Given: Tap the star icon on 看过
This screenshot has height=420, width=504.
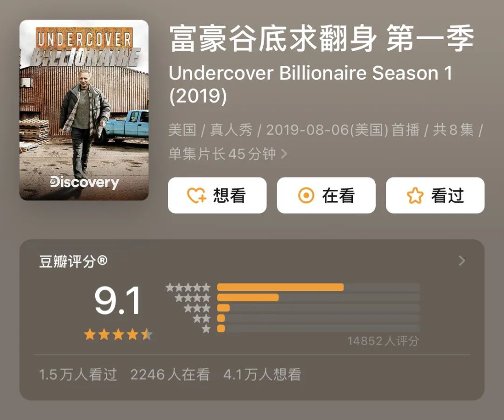Looking at the screenshot, I should coord(415,195).
